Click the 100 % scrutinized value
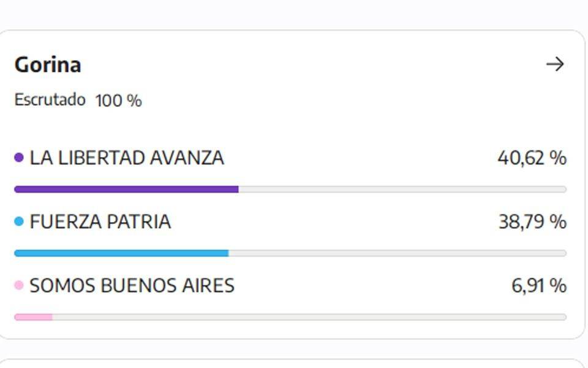Image resolution: width=588 pixels, height=368 pixels. pyautogui.click(x=118, y=101)
